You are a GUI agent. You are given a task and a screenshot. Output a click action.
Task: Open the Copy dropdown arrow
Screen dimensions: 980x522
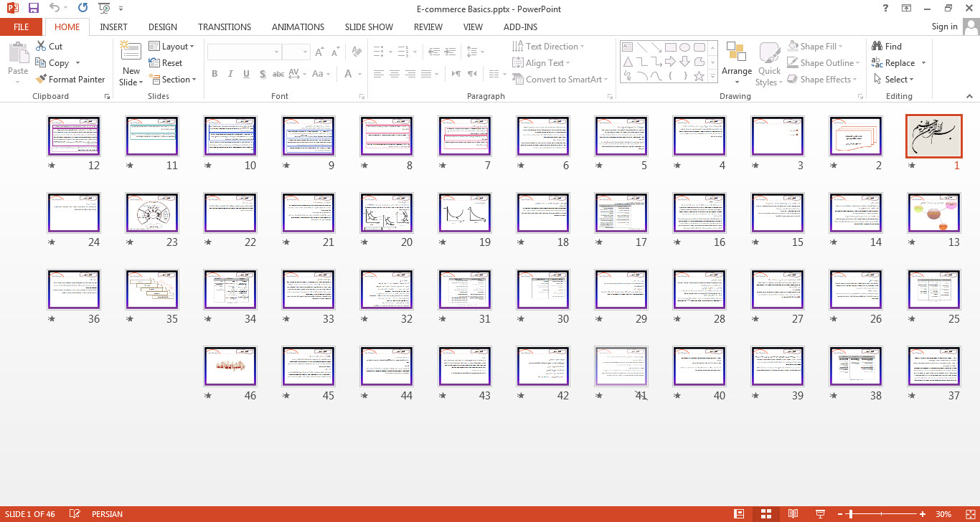pos(77,63)
